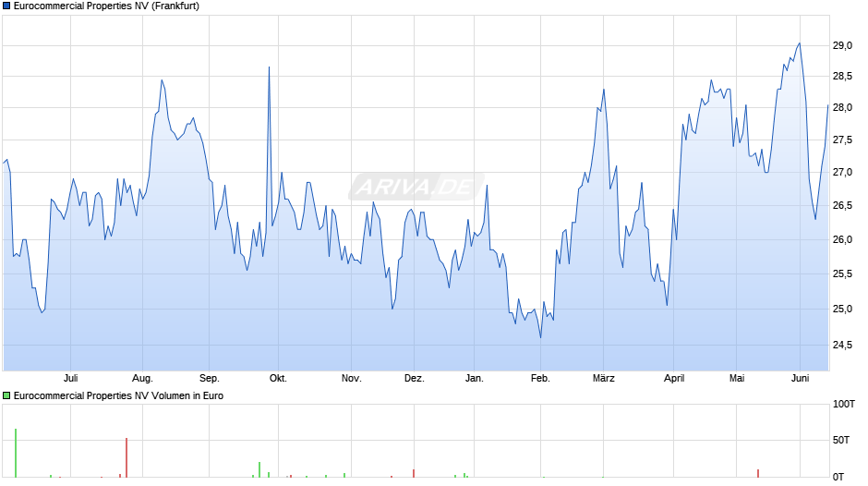Click the April month label
Image resolution: width=868 pixels, height=486 pixels.
click(674, 378)
